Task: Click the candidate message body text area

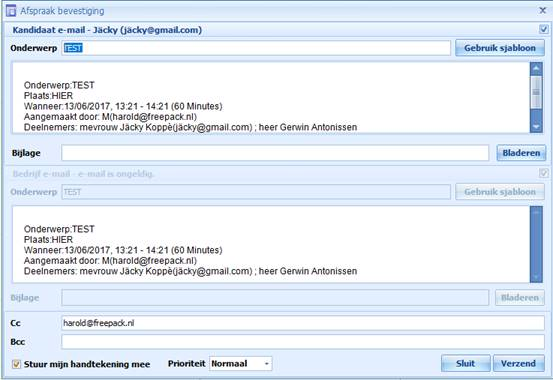Action: point(271,97)
